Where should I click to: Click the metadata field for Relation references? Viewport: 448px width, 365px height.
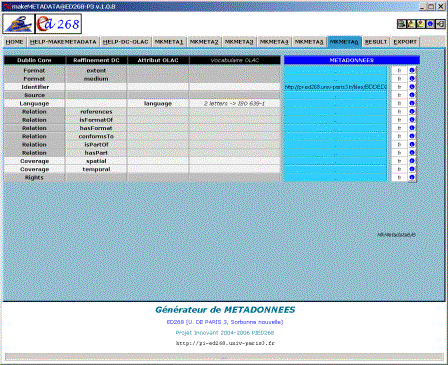pyautogui.click(x=335, y=111)
